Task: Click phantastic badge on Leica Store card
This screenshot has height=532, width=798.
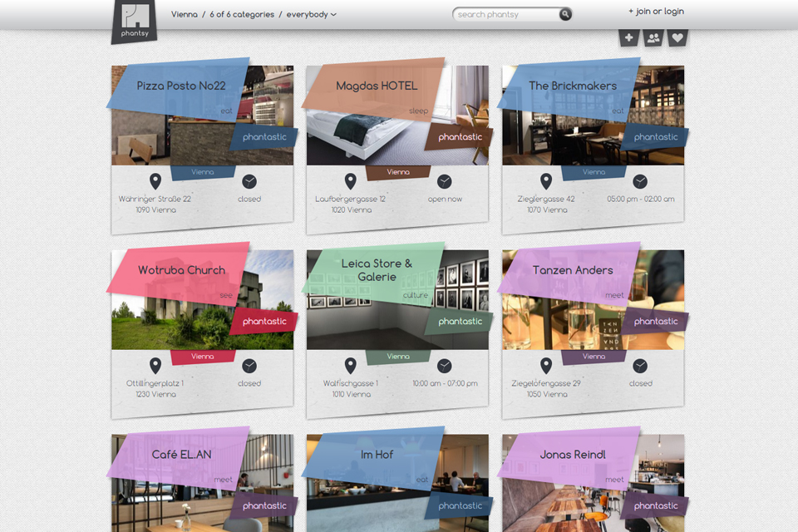Action: [460, 321]
